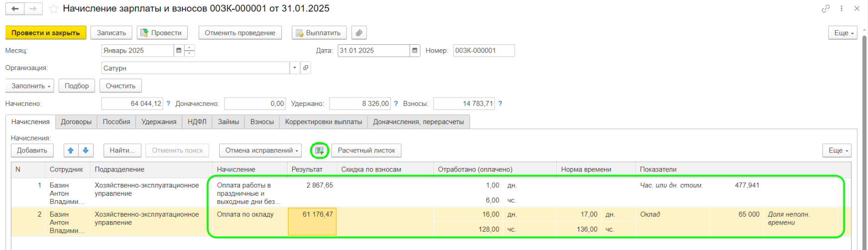868x250 pixels.
Task: Open the top Еще menu
Action: (x=843, y=33)
